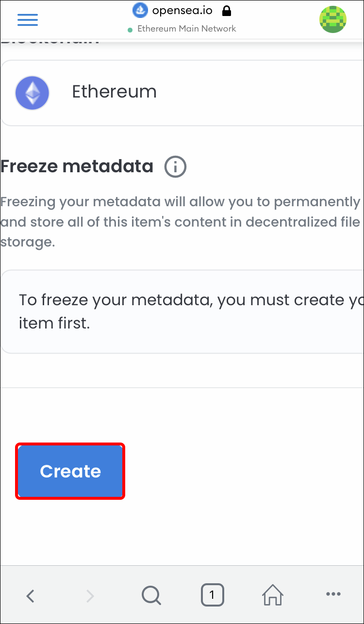
Task: Click the Freeze metadata info icon
Action: 175,167
